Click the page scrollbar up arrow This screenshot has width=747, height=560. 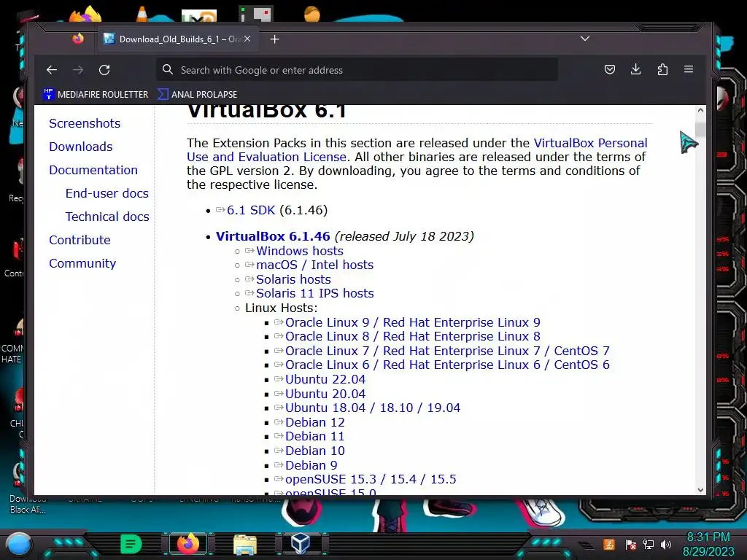[x=700, y=111]
